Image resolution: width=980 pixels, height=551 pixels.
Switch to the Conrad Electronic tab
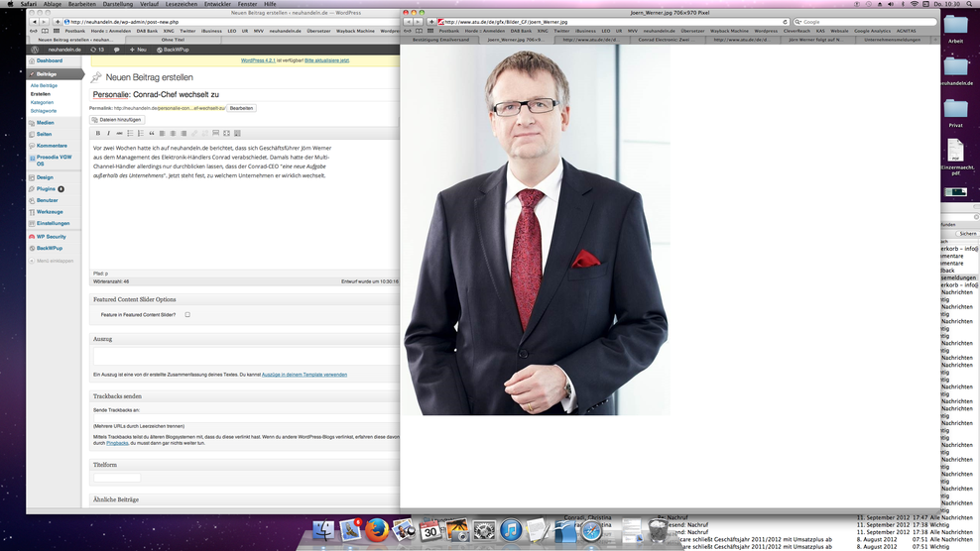pyautogui.click(x=667, y=40)
